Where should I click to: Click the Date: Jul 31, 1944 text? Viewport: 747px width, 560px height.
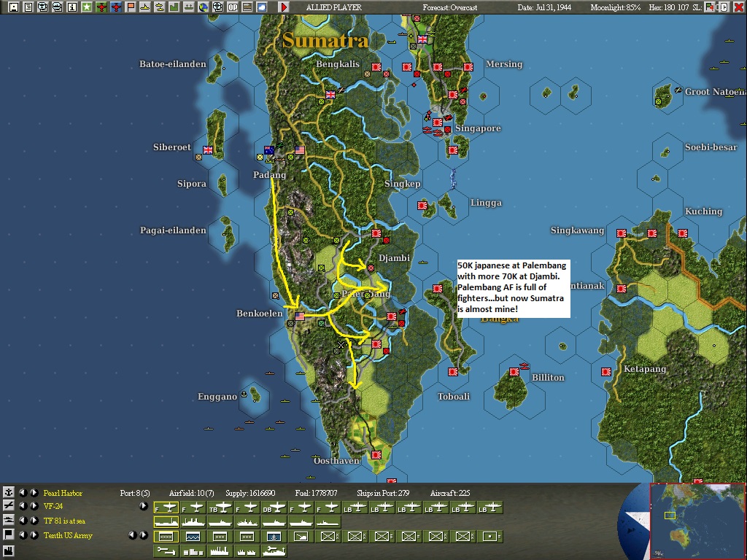coord(544,7)
